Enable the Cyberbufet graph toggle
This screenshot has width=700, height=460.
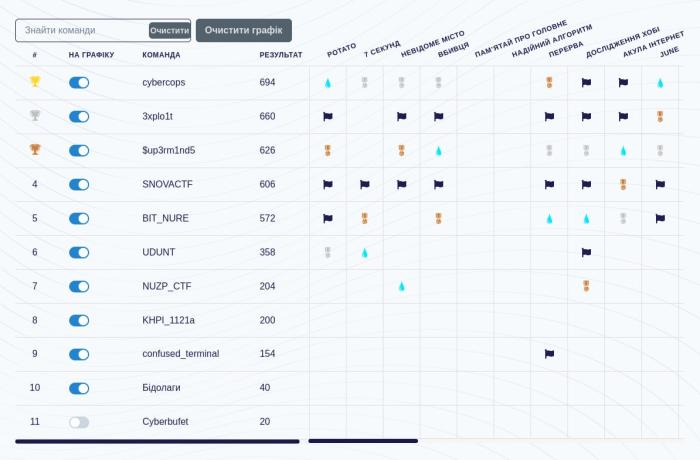point(79,422)
